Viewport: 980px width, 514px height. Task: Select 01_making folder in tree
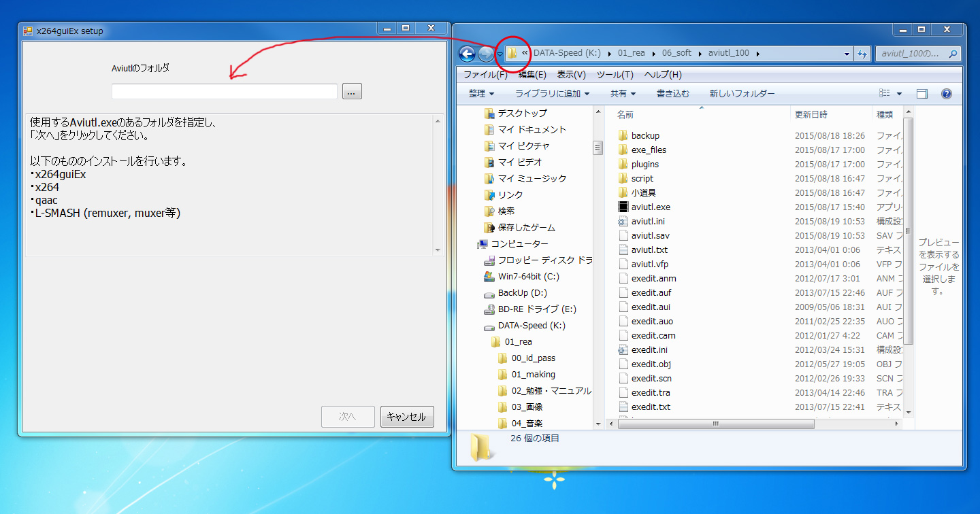click(x=533, y=374)
